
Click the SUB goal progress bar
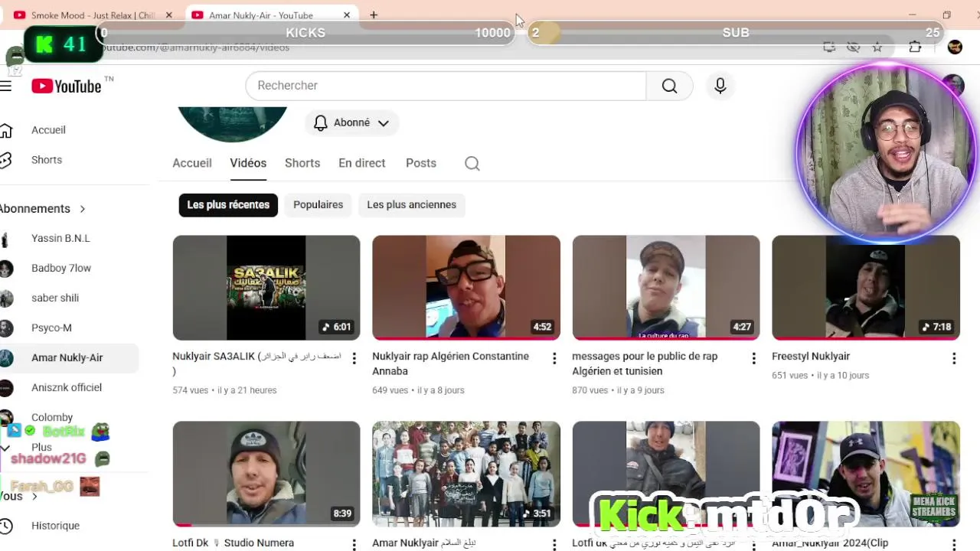(x=735, y=33)
